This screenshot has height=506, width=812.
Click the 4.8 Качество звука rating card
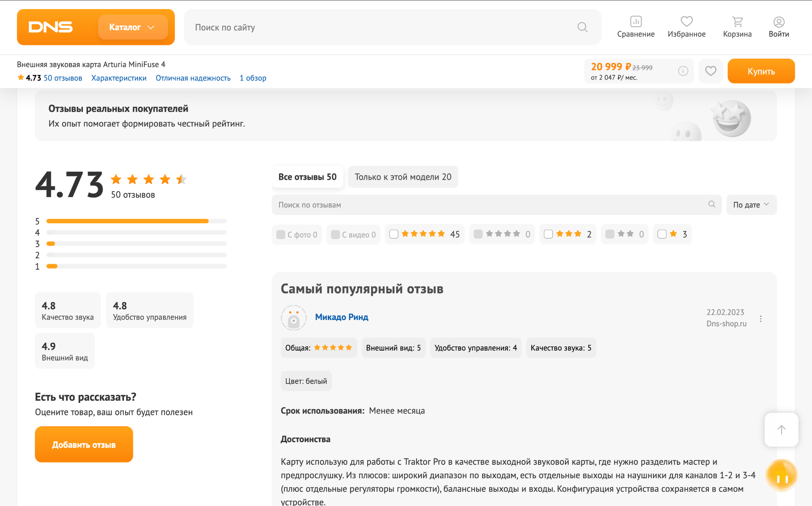click(68, 310)
